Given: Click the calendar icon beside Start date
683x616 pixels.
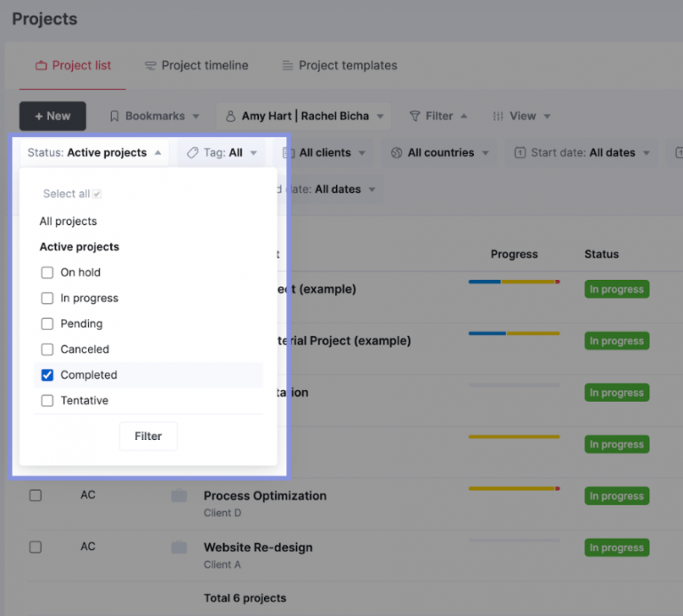Looking at the screenshot, I should (520, 153).
